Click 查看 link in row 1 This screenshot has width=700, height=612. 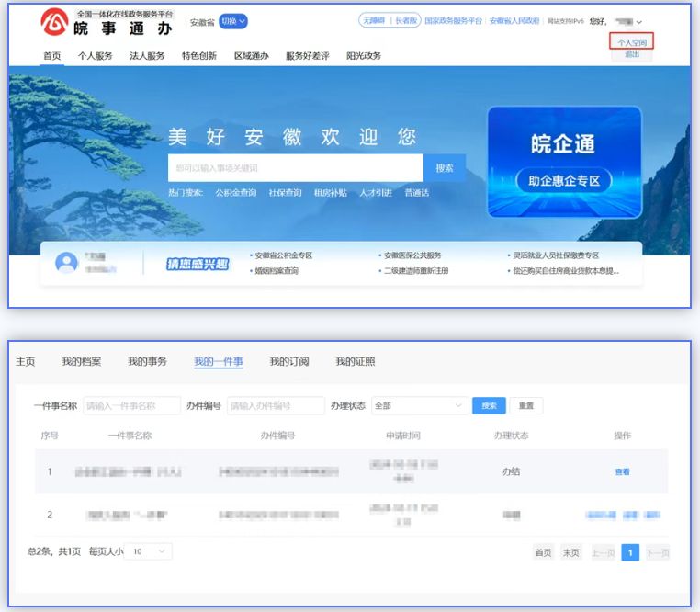pos(622,471)
